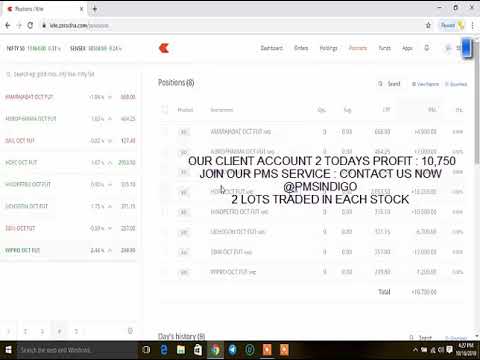Go to the Funds menu
The height and width of the screenshot is (360, 480).
click(x=384, y=48)
